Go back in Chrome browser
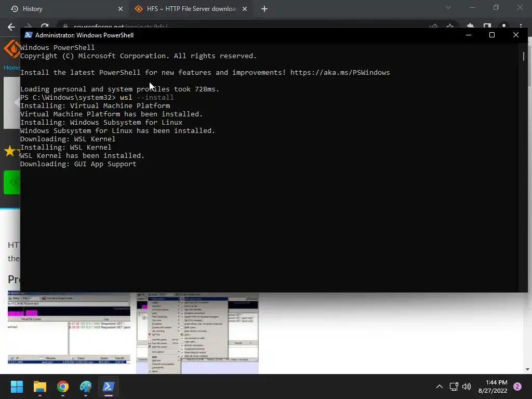The height and width of the screenshot is (399, 532). [x=11, y=27]
